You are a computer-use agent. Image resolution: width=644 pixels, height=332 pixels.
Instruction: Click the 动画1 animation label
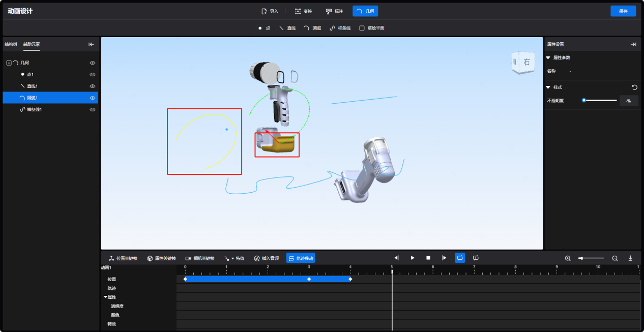106,267
